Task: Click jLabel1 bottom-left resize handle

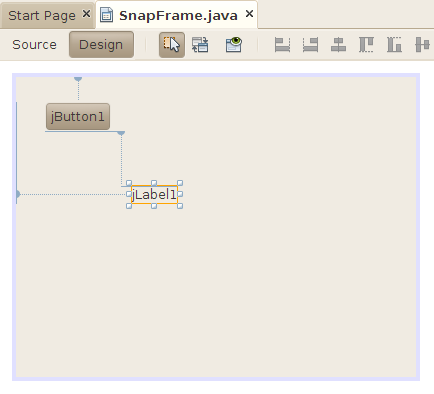Action: 129,206
